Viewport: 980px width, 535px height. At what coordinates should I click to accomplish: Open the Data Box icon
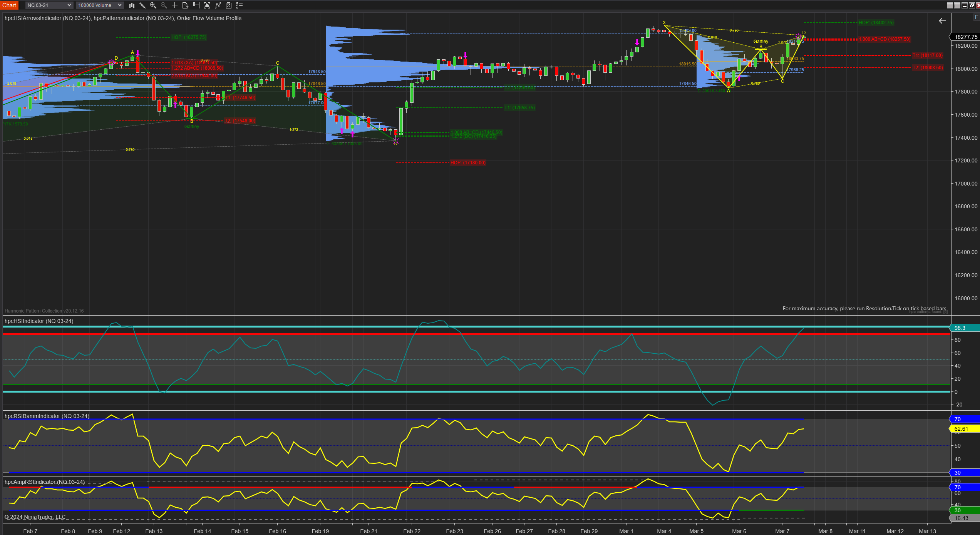tap(185, 5)
